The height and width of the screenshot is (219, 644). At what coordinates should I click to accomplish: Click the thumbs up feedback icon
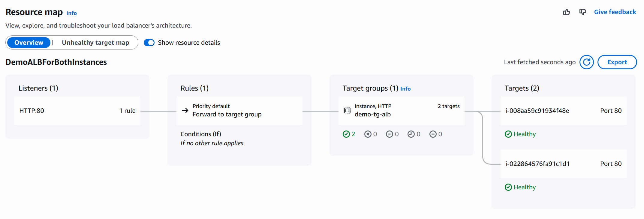coord(566,12)
